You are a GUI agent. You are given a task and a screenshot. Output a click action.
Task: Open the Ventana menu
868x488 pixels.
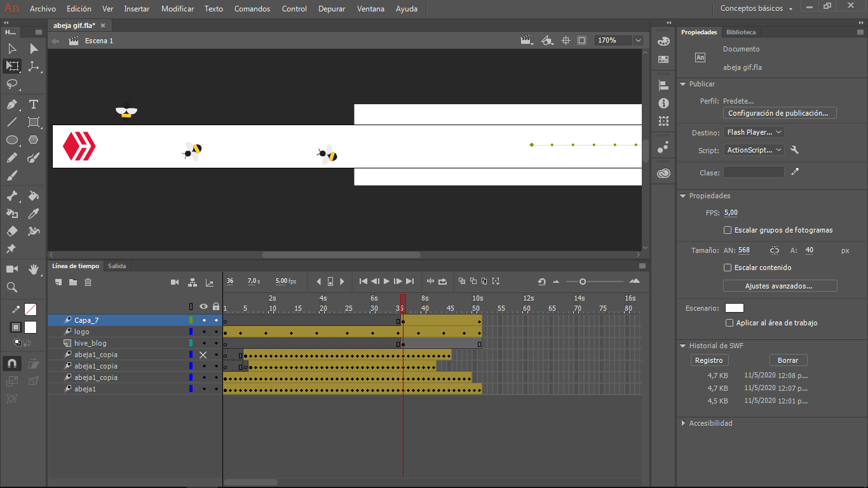(x=370, y=9)
